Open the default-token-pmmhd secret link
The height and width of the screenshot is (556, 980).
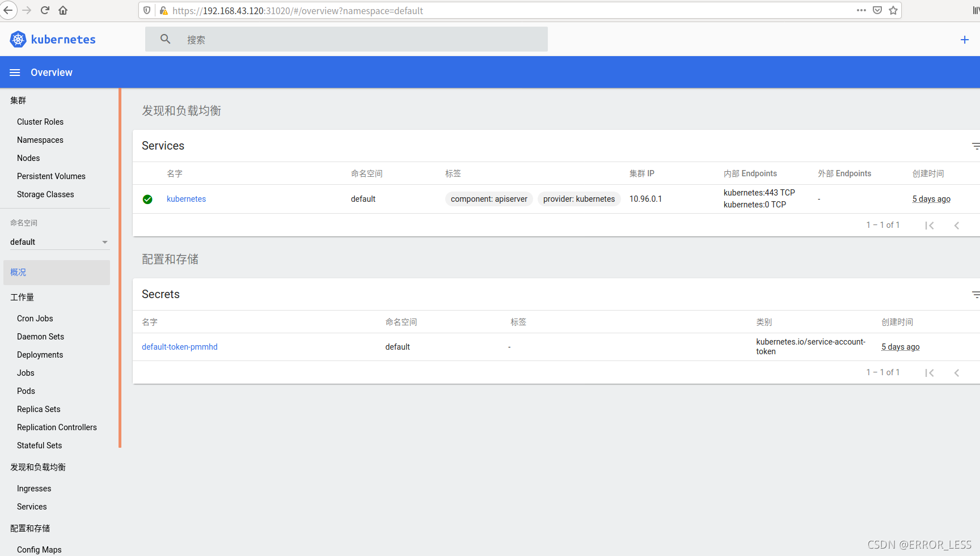point(180,347)
